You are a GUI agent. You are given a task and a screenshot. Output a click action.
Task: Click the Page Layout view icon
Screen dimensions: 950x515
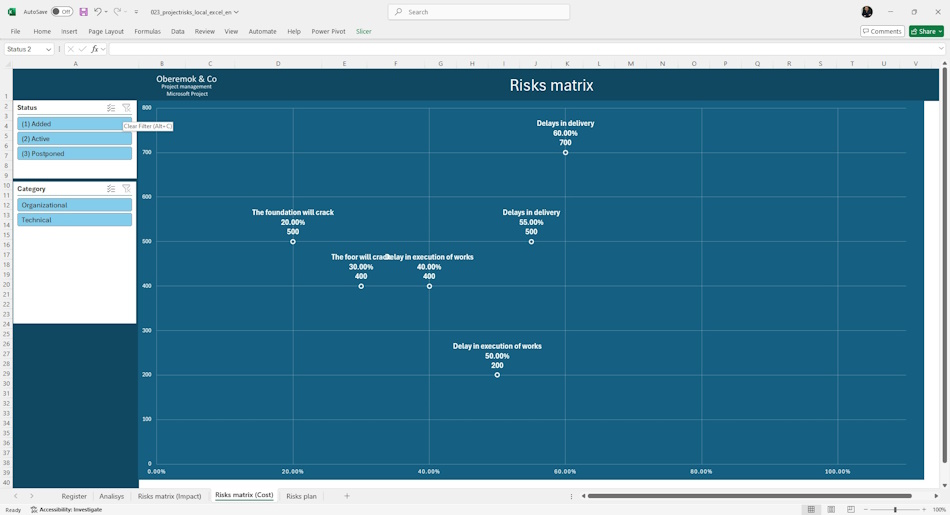(831, 510)
